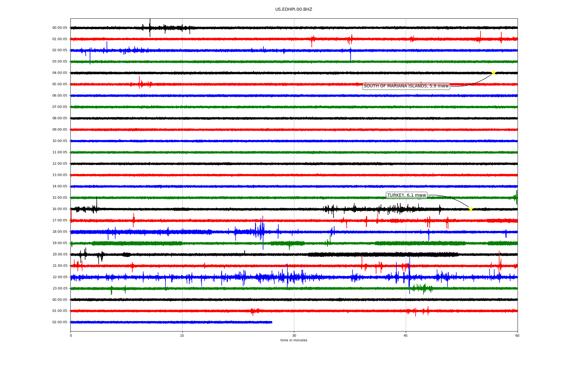Screen dimensions: 588x368
Task: Click the x-axis tick label 45
Action: (406, 336)
